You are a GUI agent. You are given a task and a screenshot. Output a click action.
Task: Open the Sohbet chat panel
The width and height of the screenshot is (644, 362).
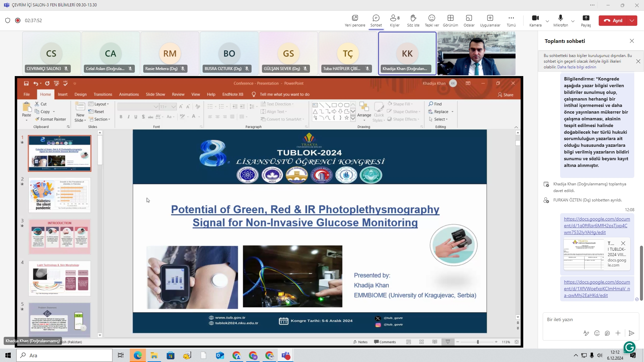pos(376,20)
